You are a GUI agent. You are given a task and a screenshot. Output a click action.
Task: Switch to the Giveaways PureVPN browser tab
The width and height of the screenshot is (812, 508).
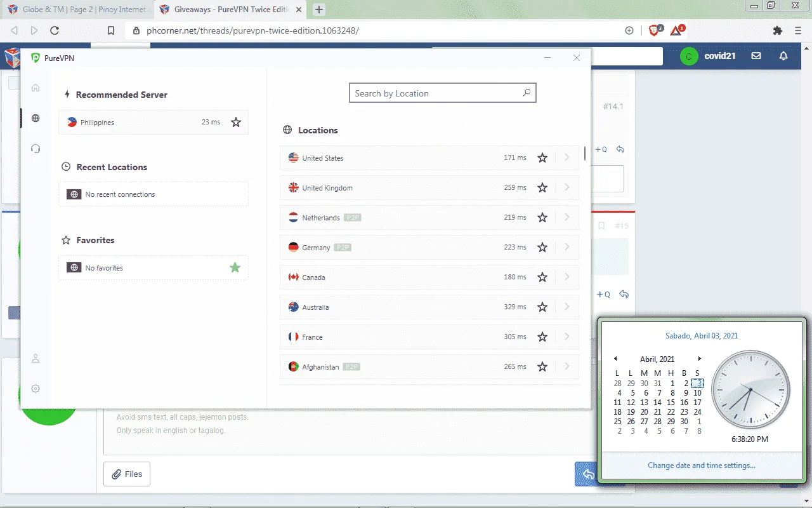[x=231, y=10]
